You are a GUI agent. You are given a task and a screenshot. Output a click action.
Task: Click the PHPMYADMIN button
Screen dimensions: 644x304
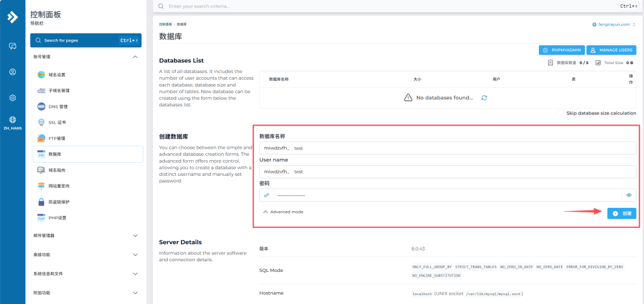pyautogui.click(x=562, y=50)
